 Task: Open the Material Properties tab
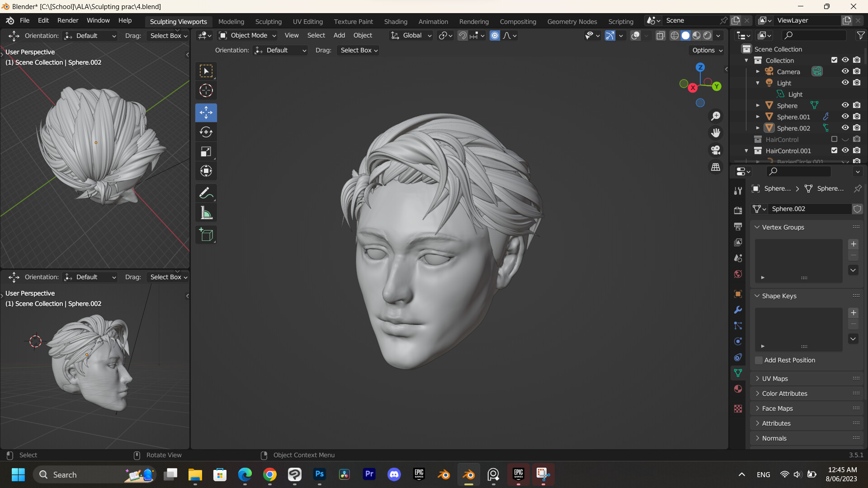pyautogui.click(x=738, y=389)
